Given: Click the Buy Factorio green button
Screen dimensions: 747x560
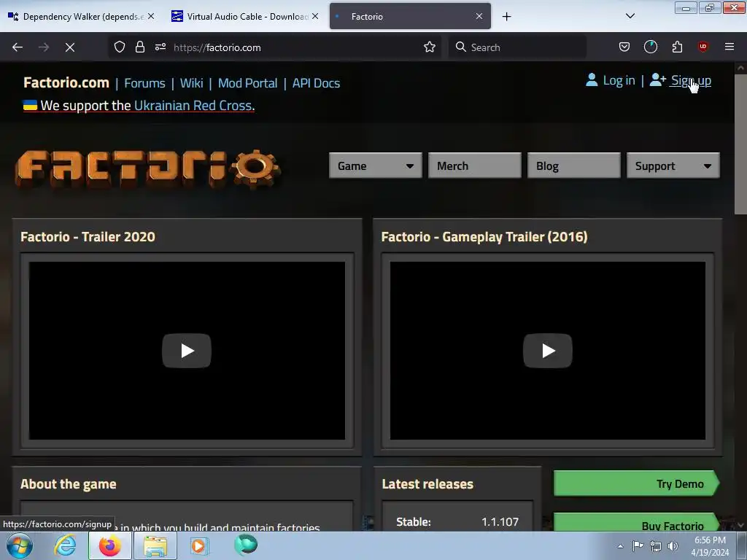Looking at the screenshot, I should (x=636, y=522).
